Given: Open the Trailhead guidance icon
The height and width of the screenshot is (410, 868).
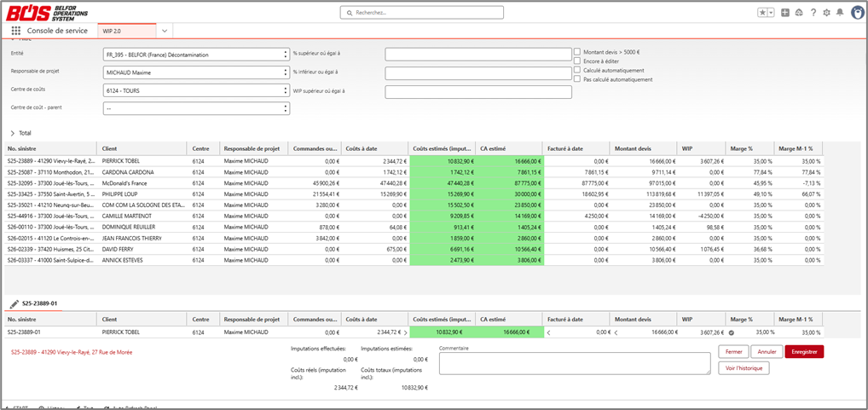Looking at the screenshot, I should (799, 13).
